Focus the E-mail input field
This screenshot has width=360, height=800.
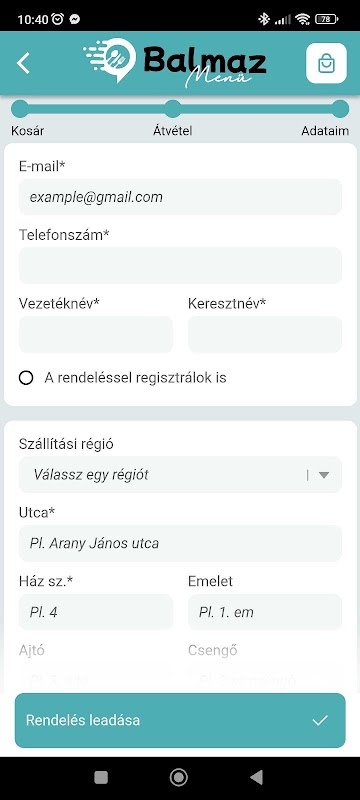click(x=181, y=197)
